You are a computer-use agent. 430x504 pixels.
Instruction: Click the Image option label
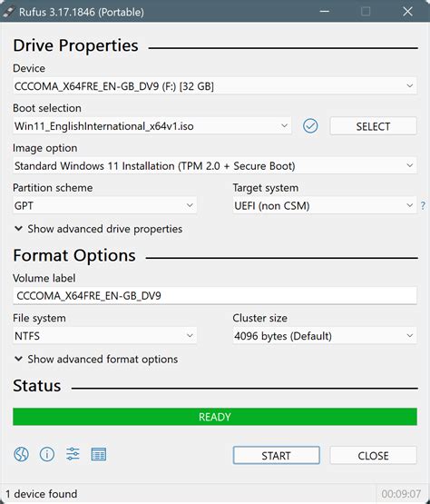[x=45, y=148]
